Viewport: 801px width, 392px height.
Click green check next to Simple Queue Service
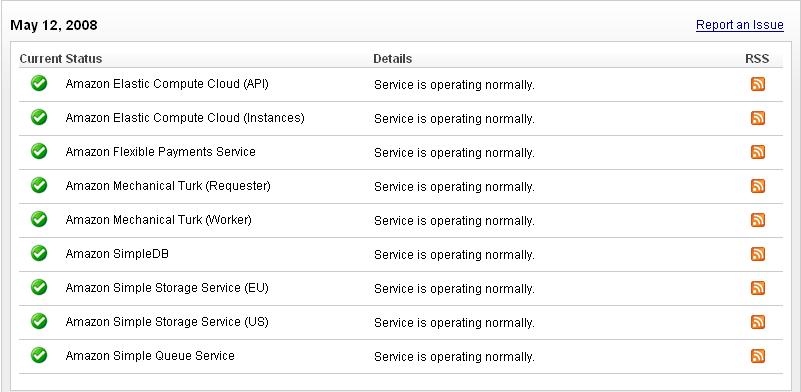click(x=39, y=355)
